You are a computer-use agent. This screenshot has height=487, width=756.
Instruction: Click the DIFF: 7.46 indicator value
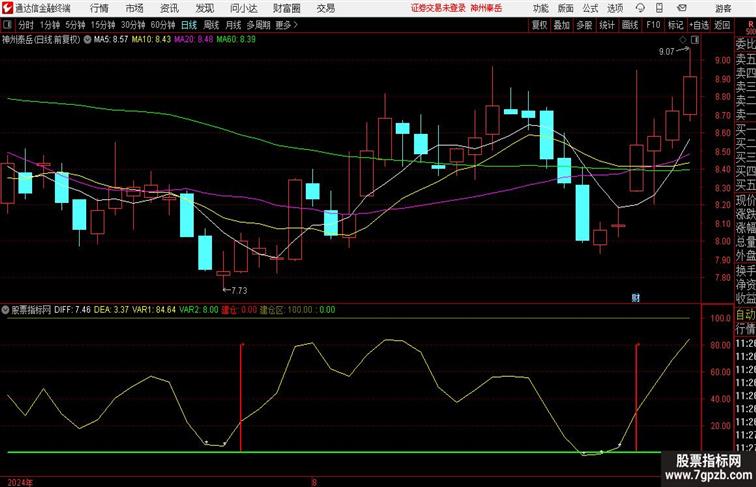(x=72, y=310)
